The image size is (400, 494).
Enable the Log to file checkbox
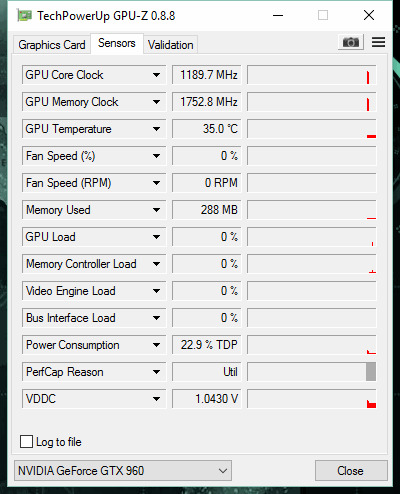coord(27,442)
